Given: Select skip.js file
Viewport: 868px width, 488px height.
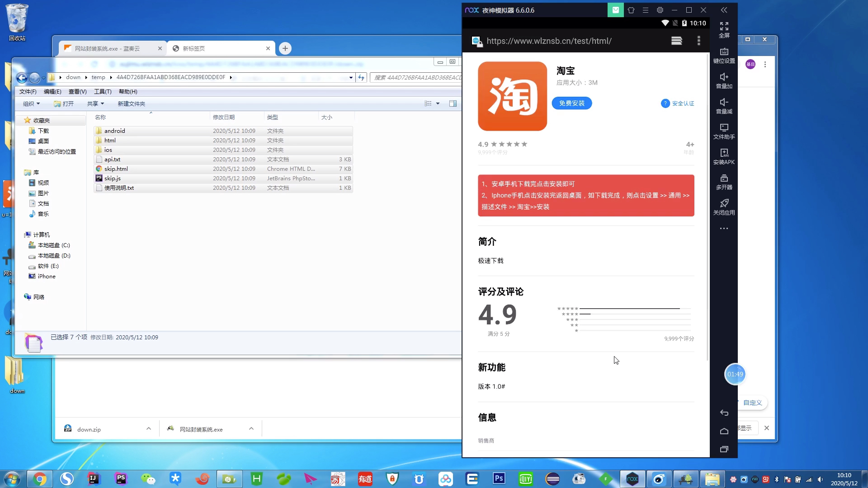Looking at the screenshot, I should coord(223,178).
